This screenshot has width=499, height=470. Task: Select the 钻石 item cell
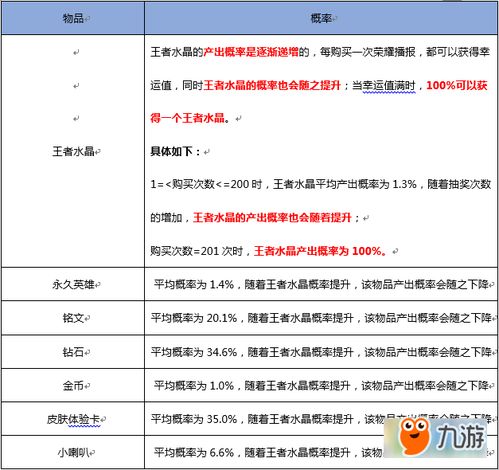point(73,352)
